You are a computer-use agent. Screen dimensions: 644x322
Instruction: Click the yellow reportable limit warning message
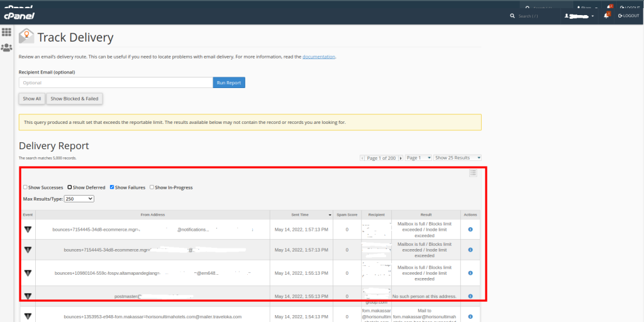(250, 123)
